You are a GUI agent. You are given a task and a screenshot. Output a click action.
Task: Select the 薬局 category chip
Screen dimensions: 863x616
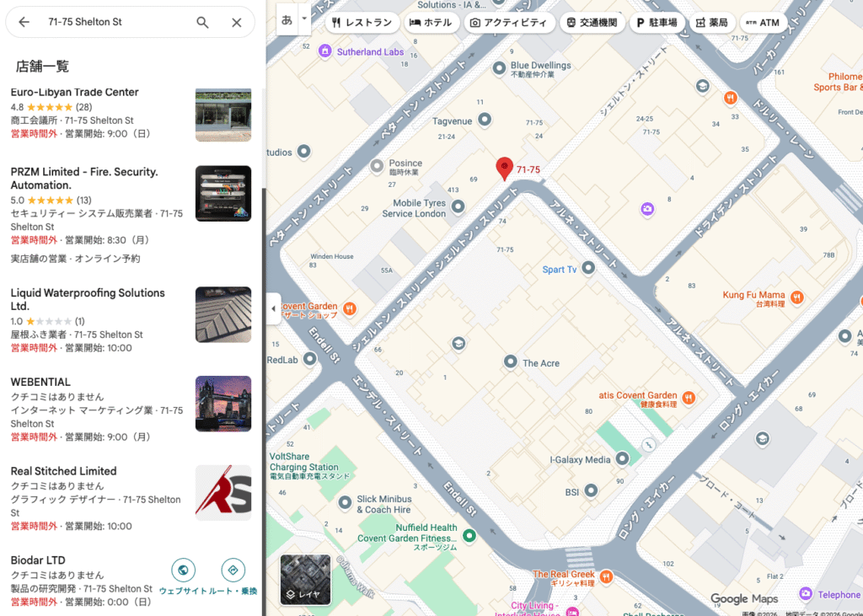(x=712, y=23)
